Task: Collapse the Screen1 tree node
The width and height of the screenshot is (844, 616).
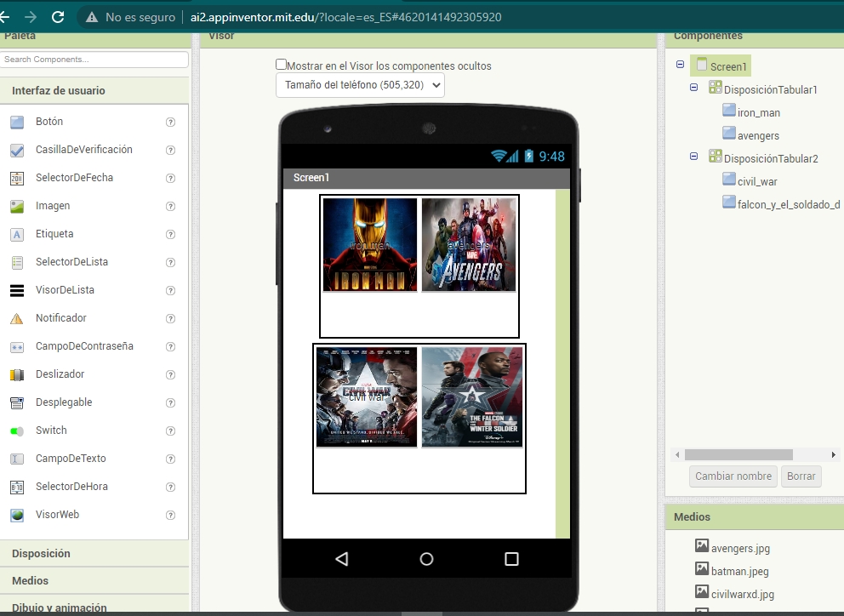Action: pyautogui.click(x=680, y=64)
